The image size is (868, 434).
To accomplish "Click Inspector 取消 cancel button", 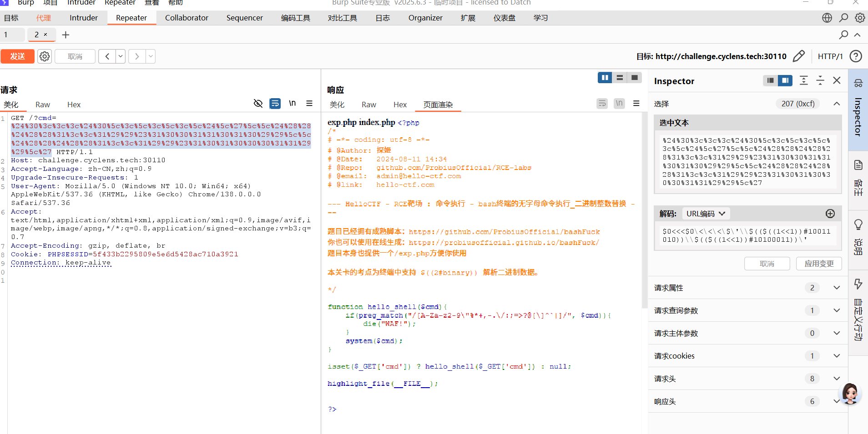I will pyautogui.click(x=767, y=264).
